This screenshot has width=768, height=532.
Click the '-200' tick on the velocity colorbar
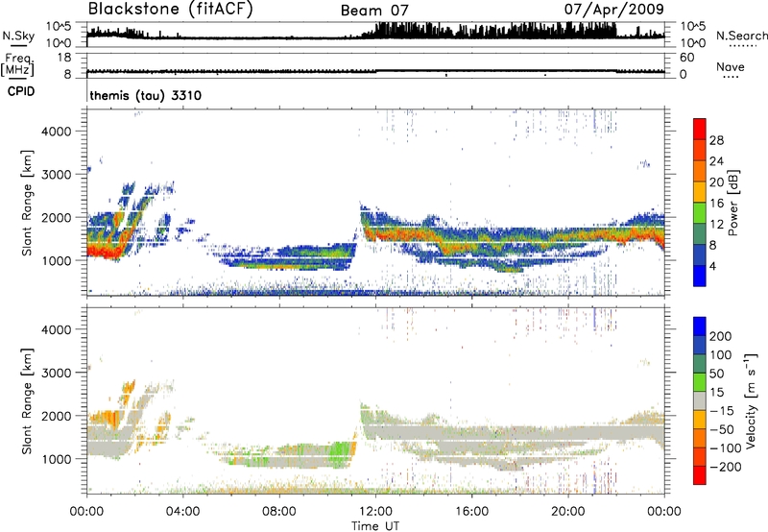point(726,467)
